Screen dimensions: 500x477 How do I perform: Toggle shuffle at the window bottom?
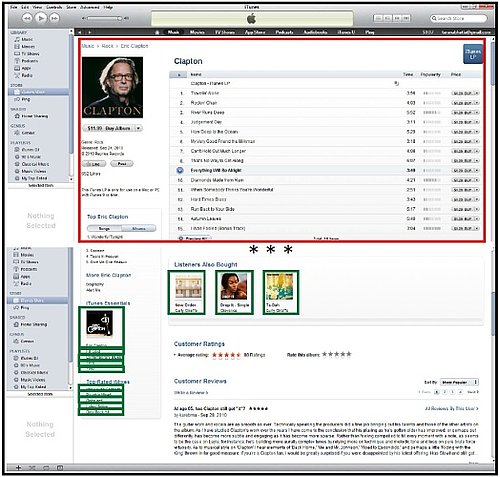(32, 468)
